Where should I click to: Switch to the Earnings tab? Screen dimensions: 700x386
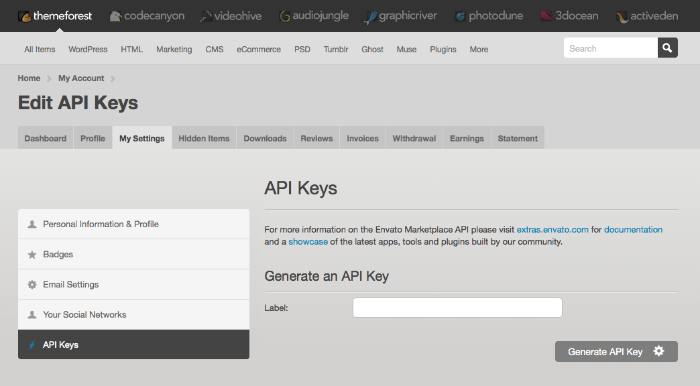(x=467, y=138)
